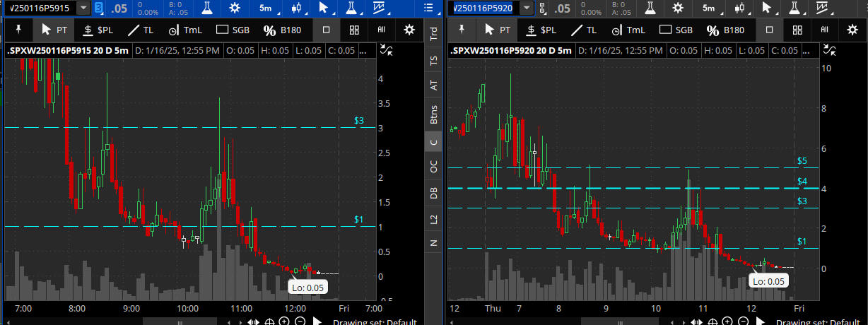Expand the symbol dropdown for 250116P5915

(x=83, y=8)
